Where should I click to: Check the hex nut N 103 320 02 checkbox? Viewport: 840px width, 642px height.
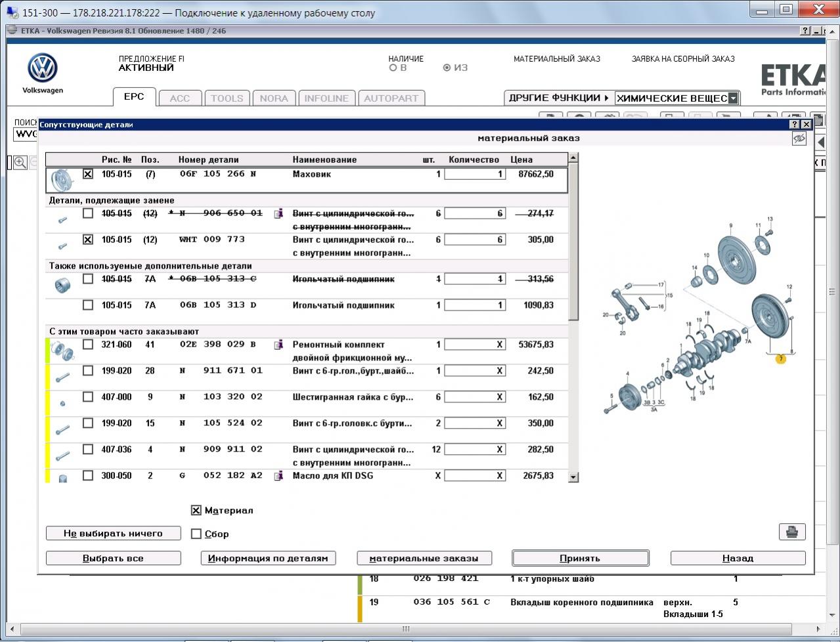point(88,397)
